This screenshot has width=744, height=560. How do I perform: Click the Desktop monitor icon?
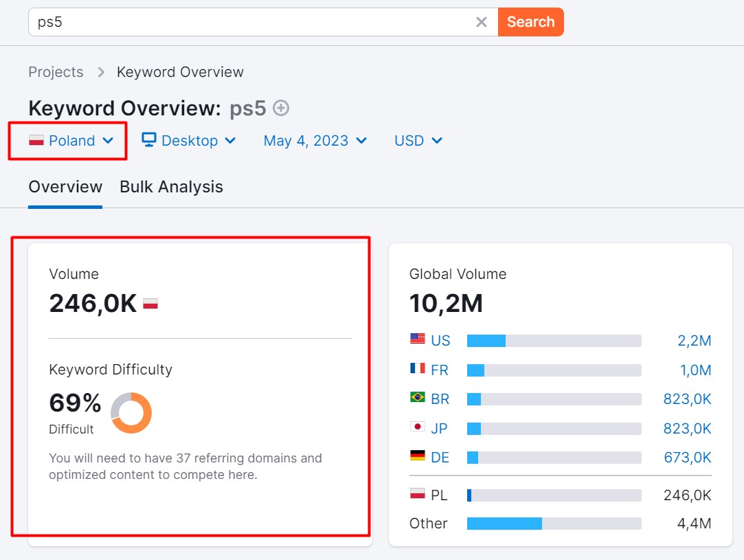point(149,139)
